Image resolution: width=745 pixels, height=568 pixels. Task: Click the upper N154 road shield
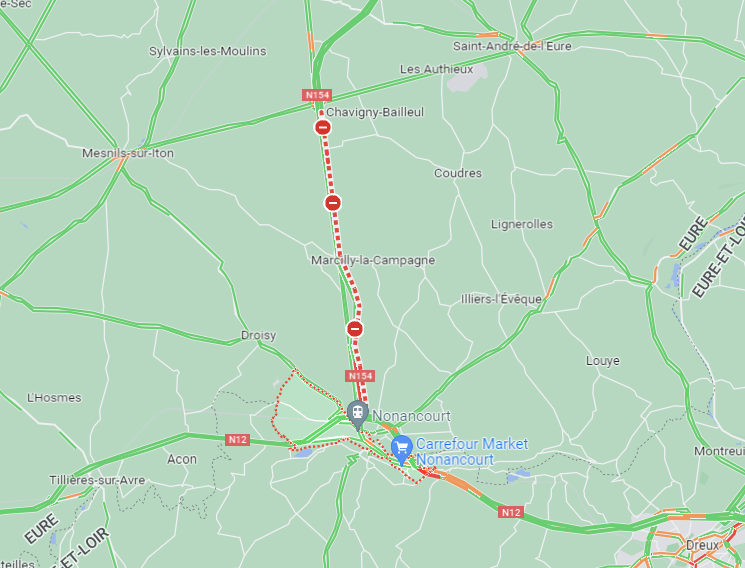317,95
